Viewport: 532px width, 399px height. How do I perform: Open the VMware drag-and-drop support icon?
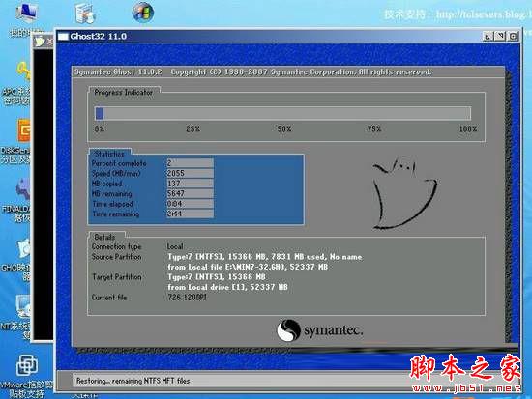(27, 365)
